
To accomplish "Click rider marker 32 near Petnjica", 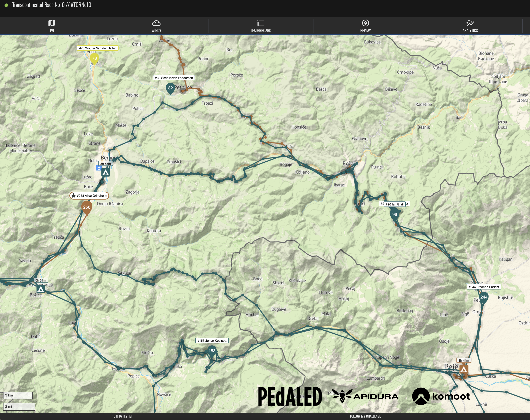I will [x=170, y=89].
